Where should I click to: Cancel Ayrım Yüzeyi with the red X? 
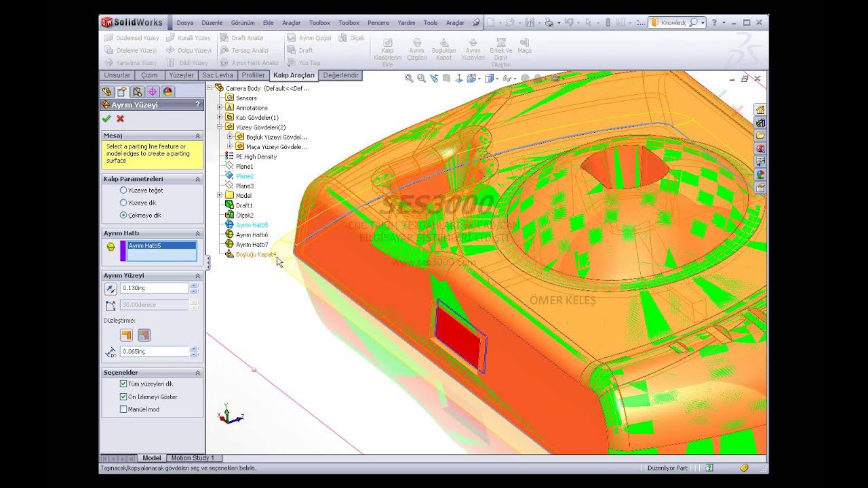tap(120, 119)
